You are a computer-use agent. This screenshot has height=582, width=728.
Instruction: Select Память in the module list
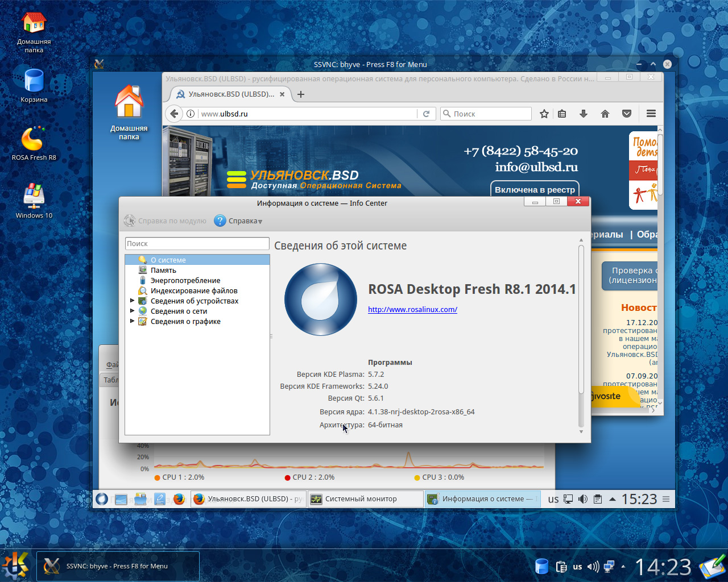(197, 270)
